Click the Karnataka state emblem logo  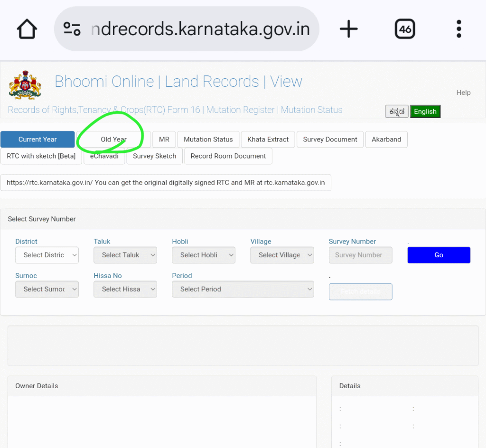click(x=25, y=85)
